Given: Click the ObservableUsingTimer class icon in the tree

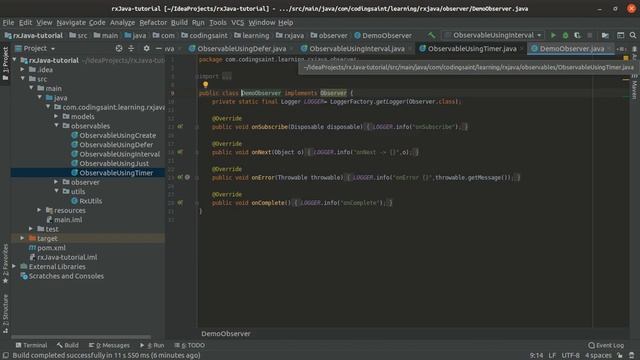Looking at the screenshot, I should (x=74, y=173).
